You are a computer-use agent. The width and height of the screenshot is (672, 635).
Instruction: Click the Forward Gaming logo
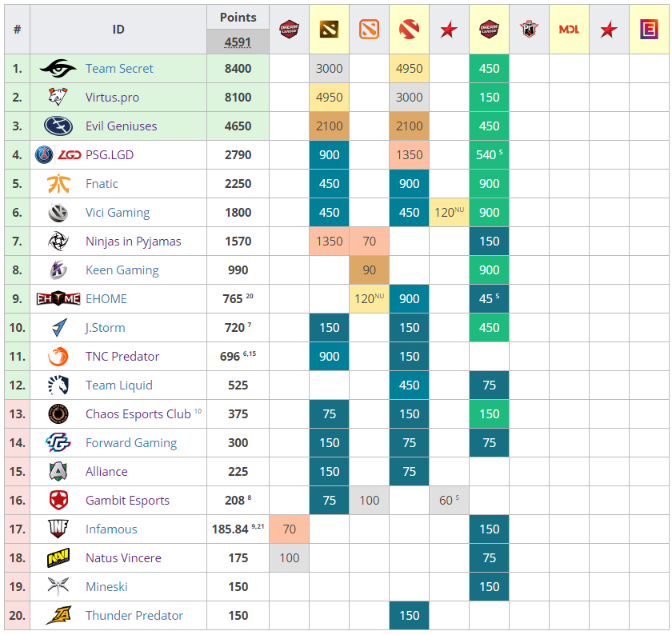click(58, 442)
